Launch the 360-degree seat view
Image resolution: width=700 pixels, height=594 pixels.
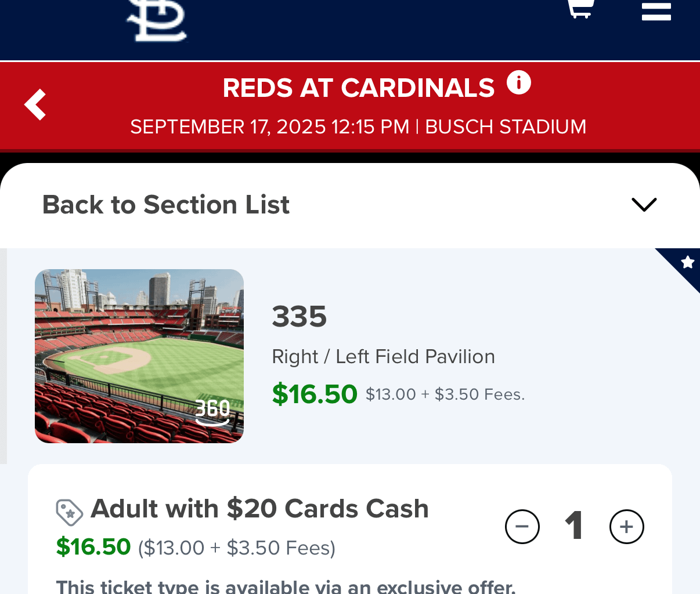[214, 413]
